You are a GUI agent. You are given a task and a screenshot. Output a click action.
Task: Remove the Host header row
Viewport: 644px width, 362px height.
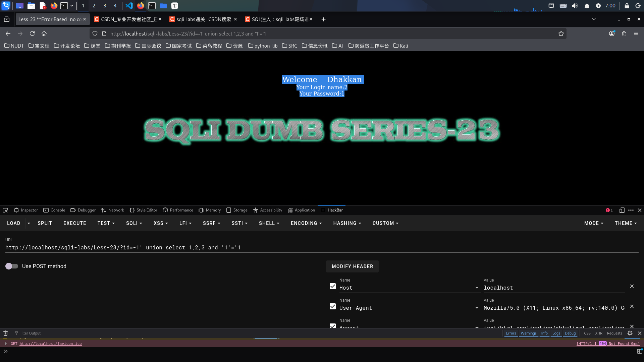(632, 286)
